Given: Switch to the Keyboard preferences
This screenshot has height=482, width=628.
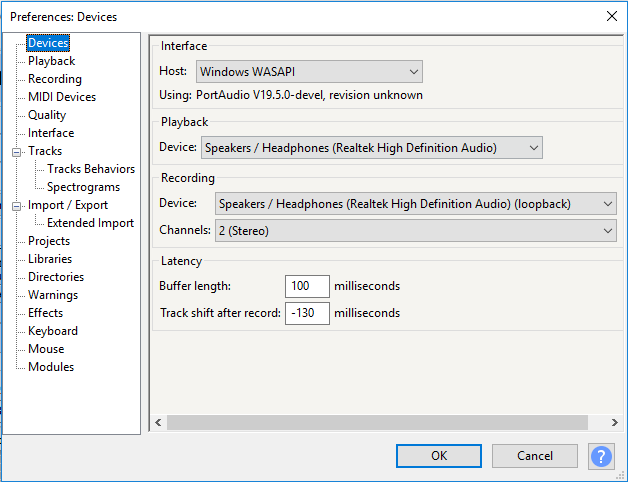Looking at the screenshot, I should click(x=53, y=331).
